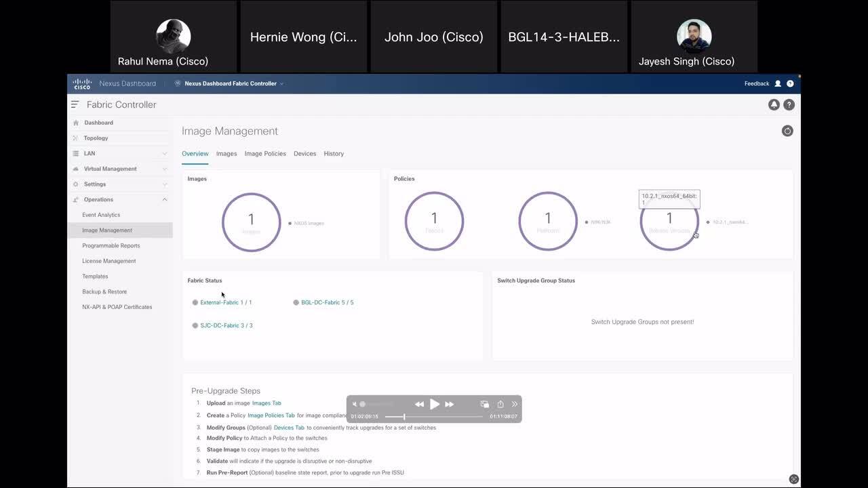Click the Images Tab link in Pre-Upgrade Steps
This screenshot has height=488, width=868.
click(x=267, y=403)
